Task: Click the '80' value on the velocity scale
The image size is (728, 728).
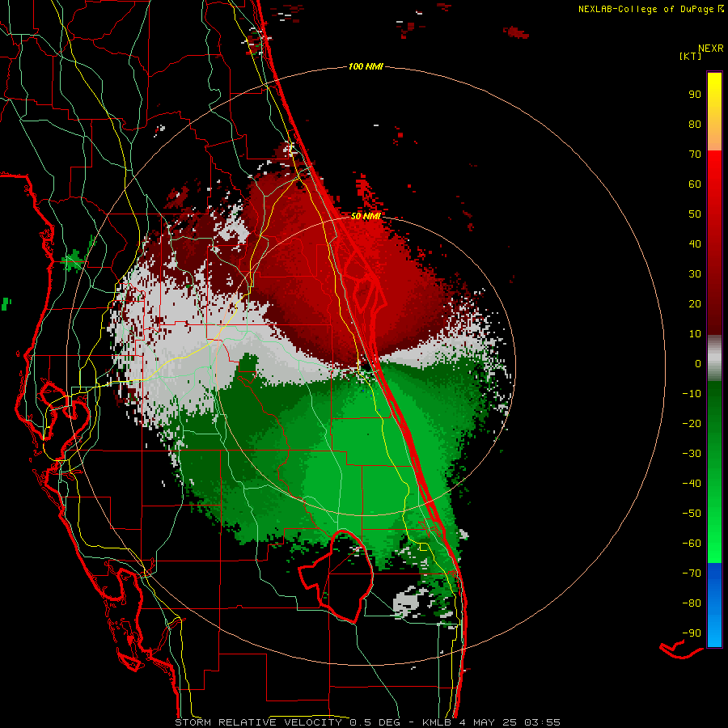Action: [695, 124]
